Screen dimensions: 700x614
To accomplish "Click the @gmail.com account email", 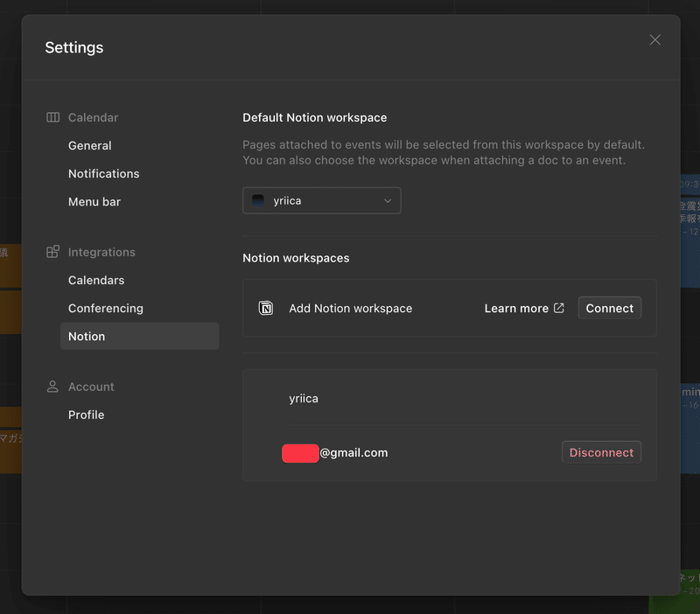I will point(353,453).
